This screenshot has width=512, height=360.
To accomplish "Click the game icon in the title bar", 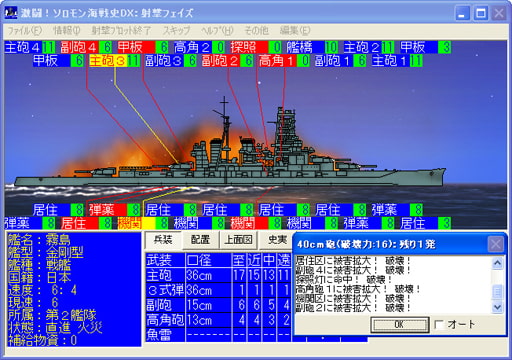I will pos(11,13).
